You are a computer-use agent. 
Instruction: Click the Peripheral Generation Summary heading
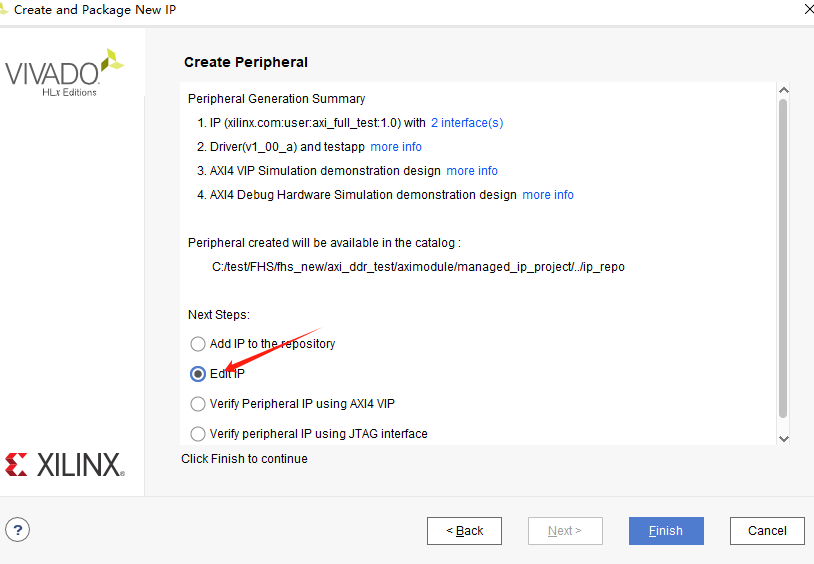pyautogui.click(x=276, y=99)
